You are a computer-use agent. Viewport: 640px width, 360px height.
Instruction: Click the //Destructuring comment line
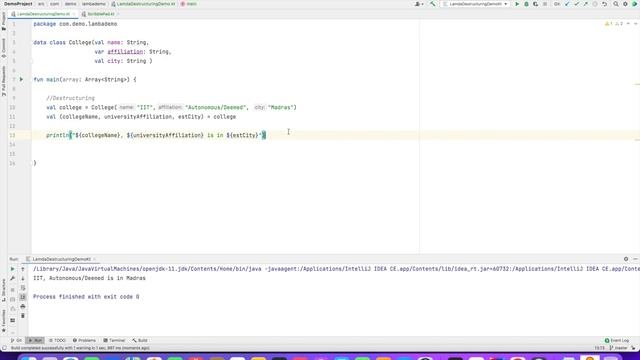click(70, 98)
